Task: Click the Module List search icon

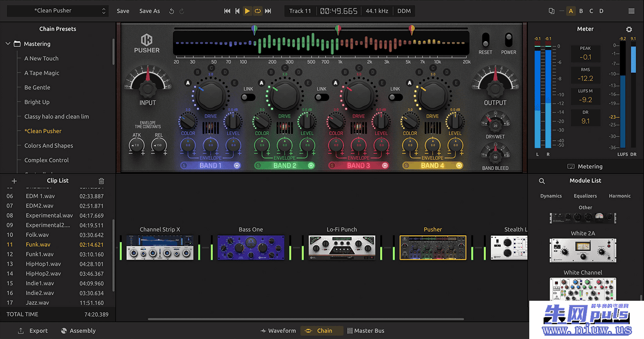Action: coord(542,181)
